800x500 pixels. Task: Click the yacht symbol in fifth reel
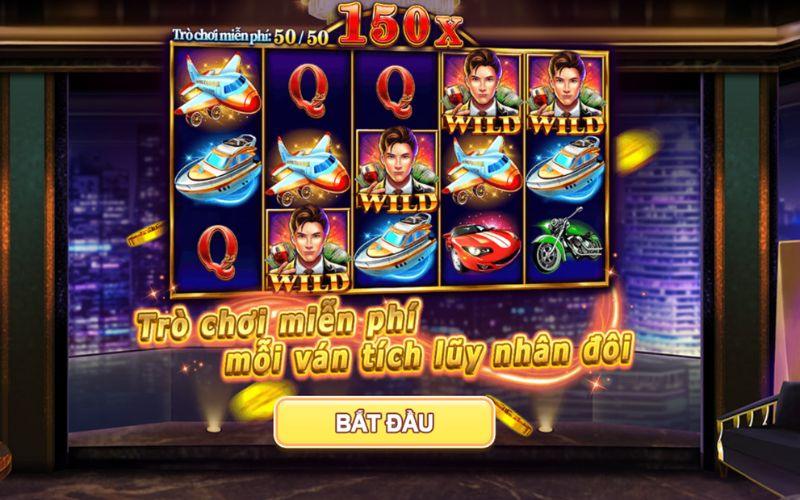(x=566, y=168)
